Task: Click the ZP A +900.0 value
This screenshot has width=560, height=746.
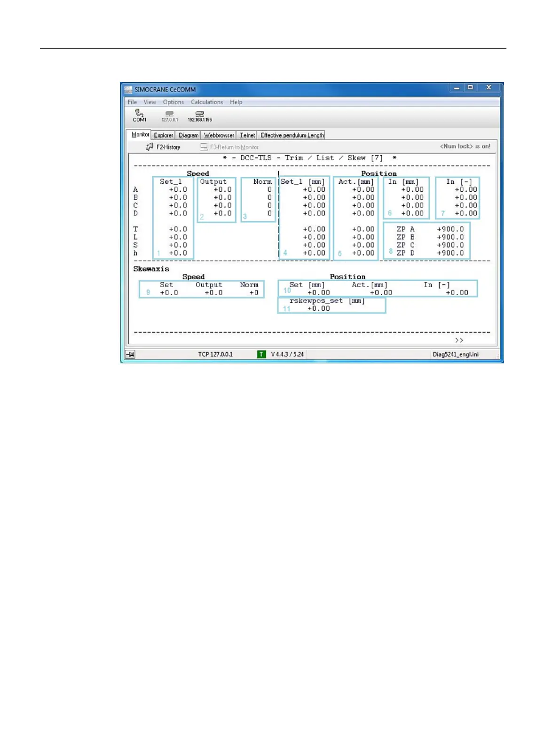Action: click(450, 229)
